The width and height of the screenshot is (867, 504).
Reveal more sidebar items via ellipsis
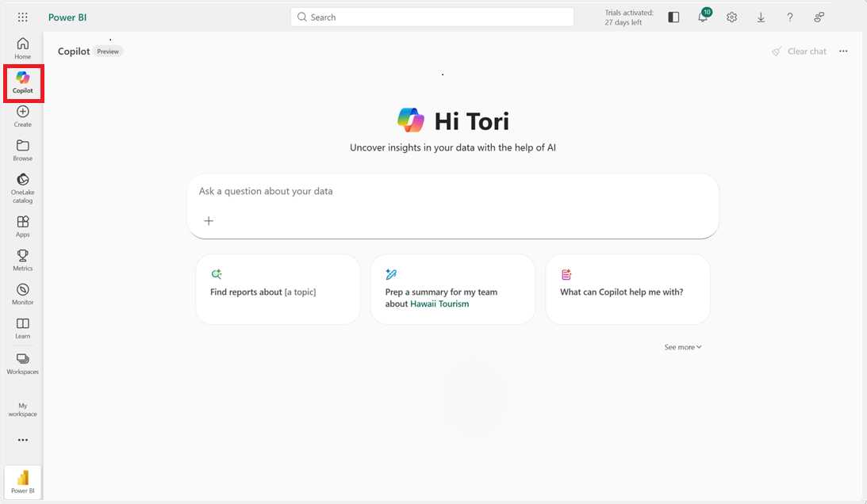22,440
